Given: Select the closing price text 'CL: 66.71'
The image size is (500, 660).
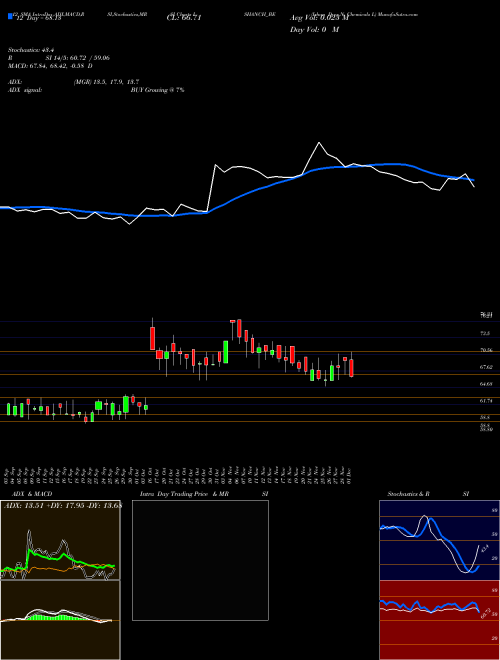Looking at the screenshot, I should pos(184,18).
